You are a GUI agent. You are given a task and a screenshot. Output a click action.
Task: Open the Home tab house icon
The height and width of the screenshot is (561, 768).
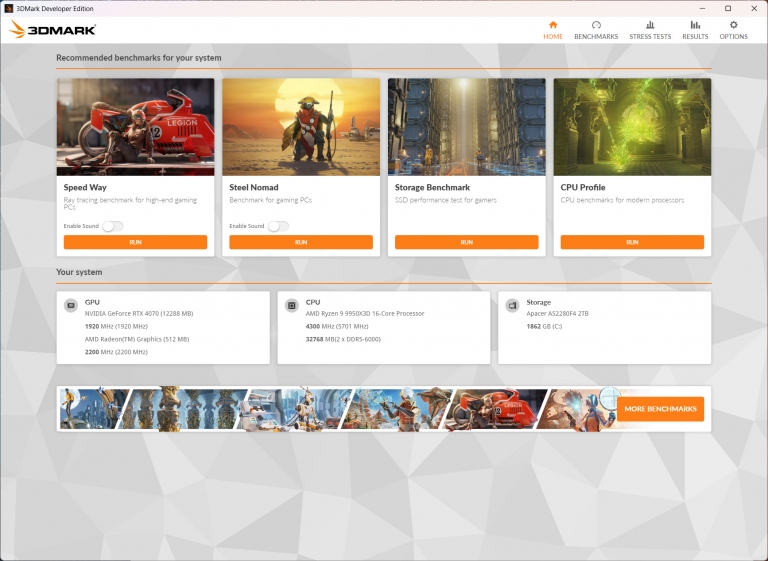(553, 25)
